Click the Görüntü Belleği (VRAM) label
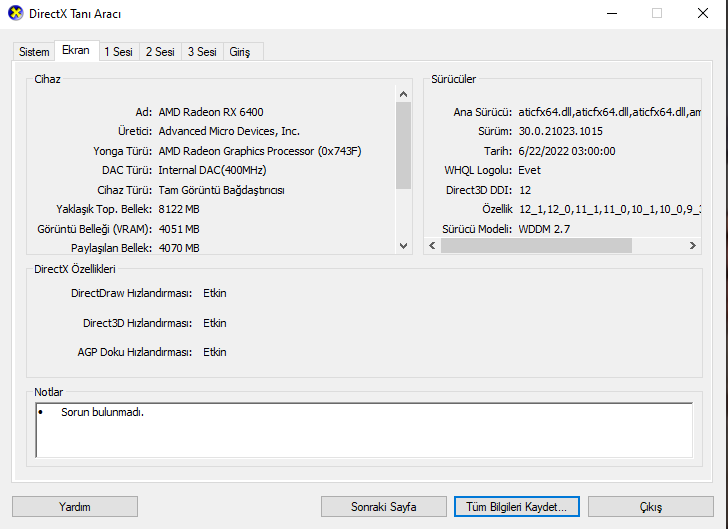The height and width of the screenshot is (529, 728). point(94,229)
